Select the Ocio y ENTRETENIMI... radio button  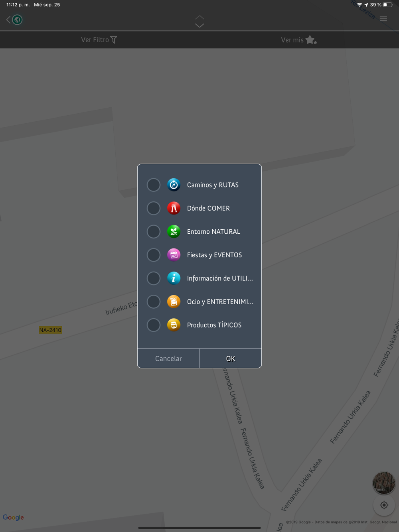[x=153, y=301]
